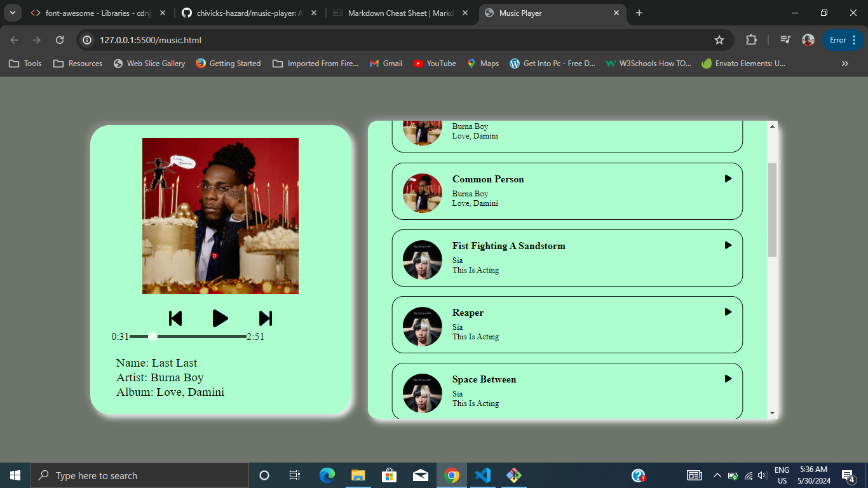Open the W3Schools How TO bookmark
868x488 pixels.
click(649, 64)
